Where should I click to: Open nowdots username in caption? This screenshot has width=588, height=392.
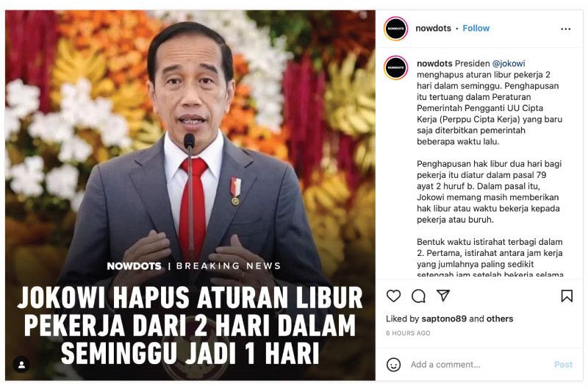pos(434,63)
